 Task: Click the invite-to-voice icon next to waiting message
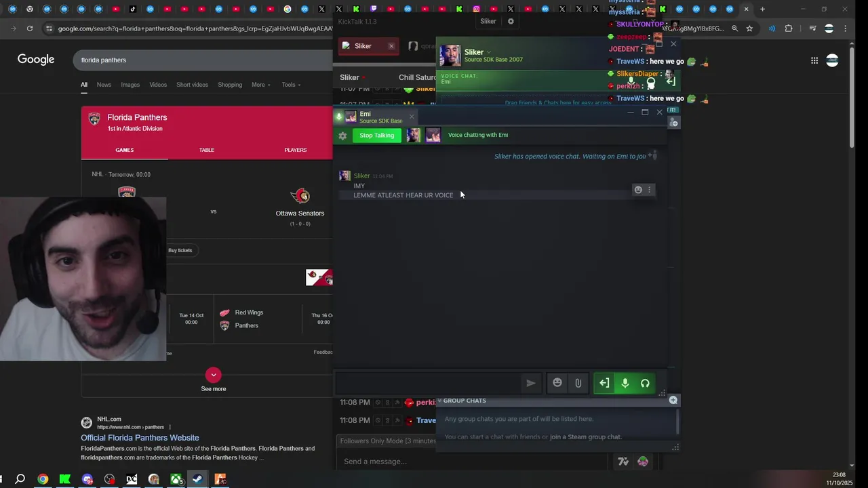(x=651, y=156)
